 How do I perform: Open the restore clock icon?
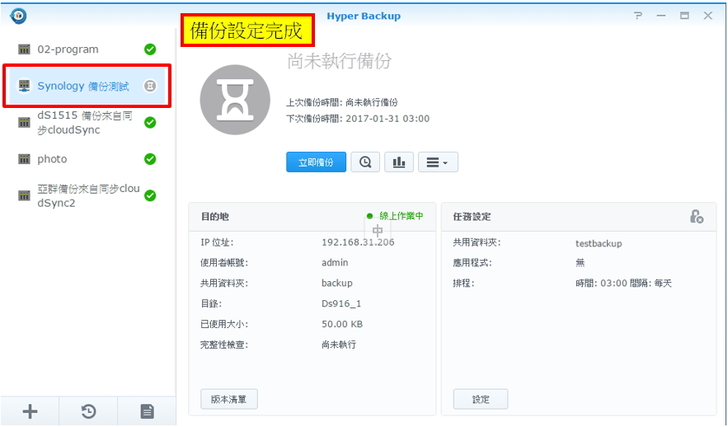(88, 410)
